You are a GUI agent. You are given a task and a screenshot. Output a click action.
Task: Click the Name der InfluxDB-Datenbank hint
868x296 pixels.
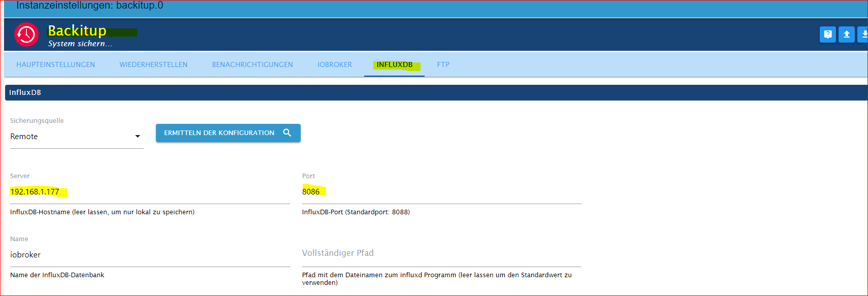coord(57,275)
